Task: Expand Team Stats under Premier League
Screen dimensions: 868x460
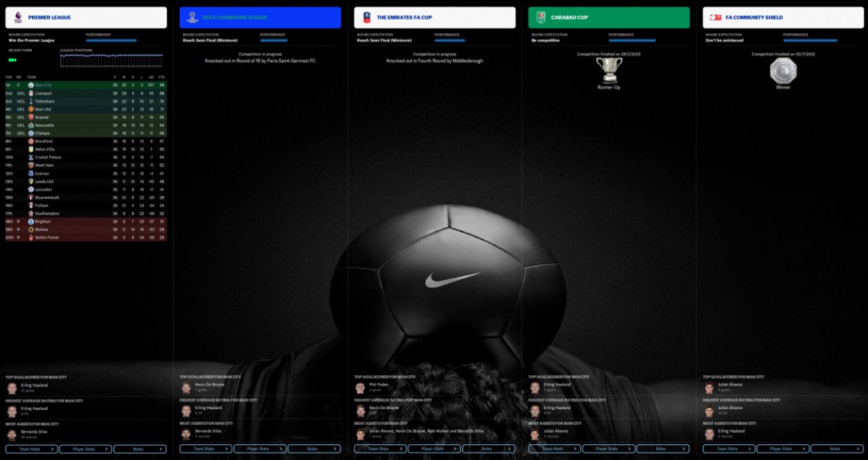Action: tap(31, 448)
